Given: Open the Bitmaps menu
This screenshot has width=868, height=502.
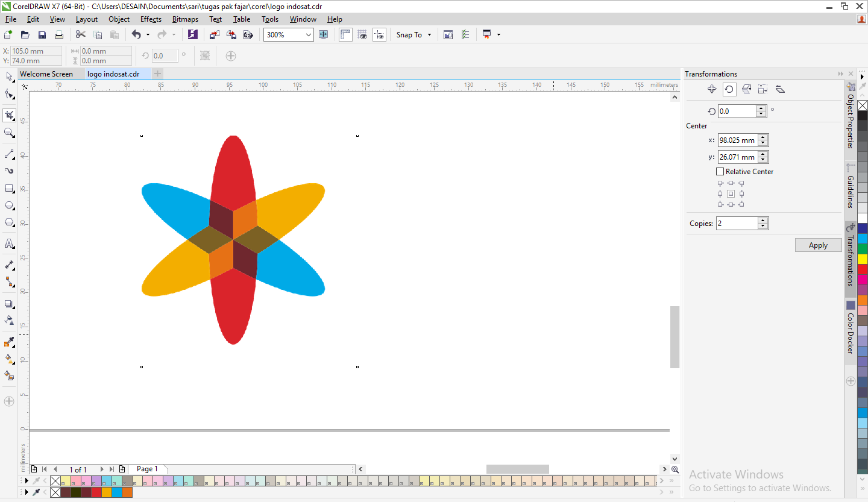Looking at the screenshot, I should (185, 19).
